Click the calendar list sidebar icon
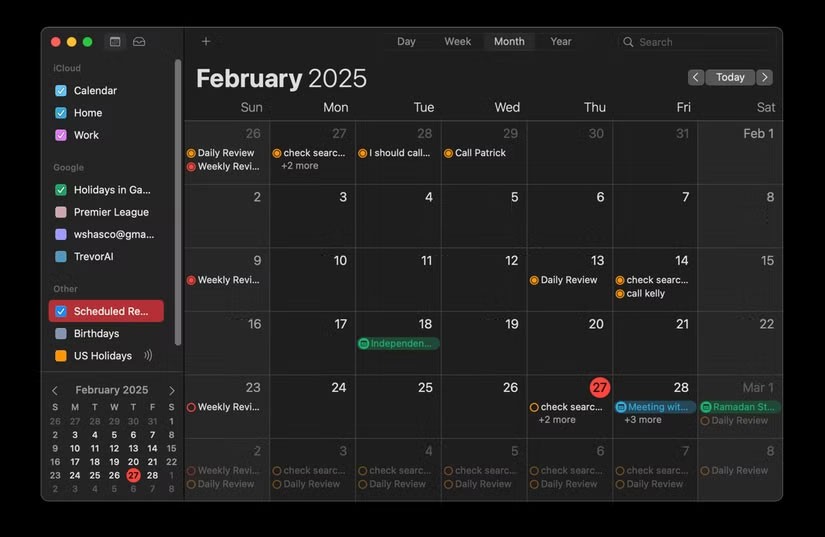 pyautogui.click(x=115, y=42)
